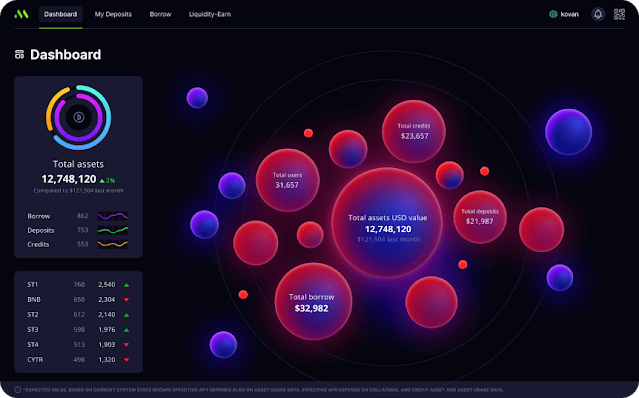Click the ST2 value 2,140

pyautogui.click(x=107, y=315)
